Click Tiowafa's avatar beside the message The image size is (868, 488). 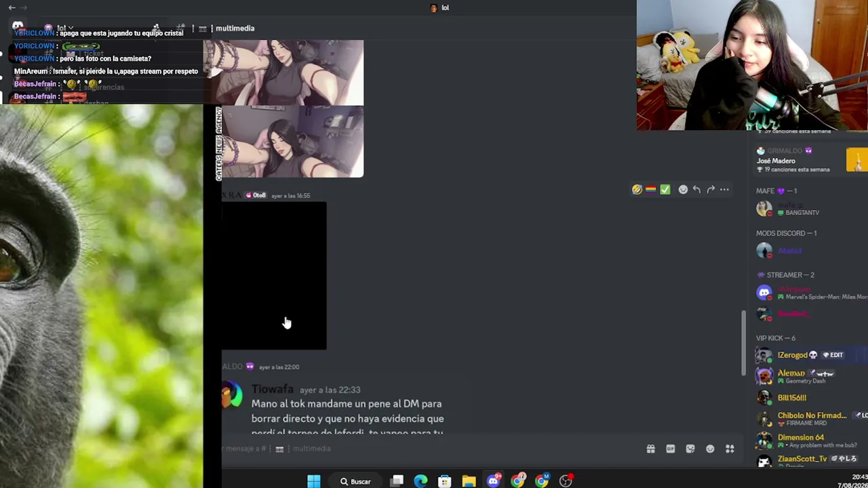pos(232,396)
